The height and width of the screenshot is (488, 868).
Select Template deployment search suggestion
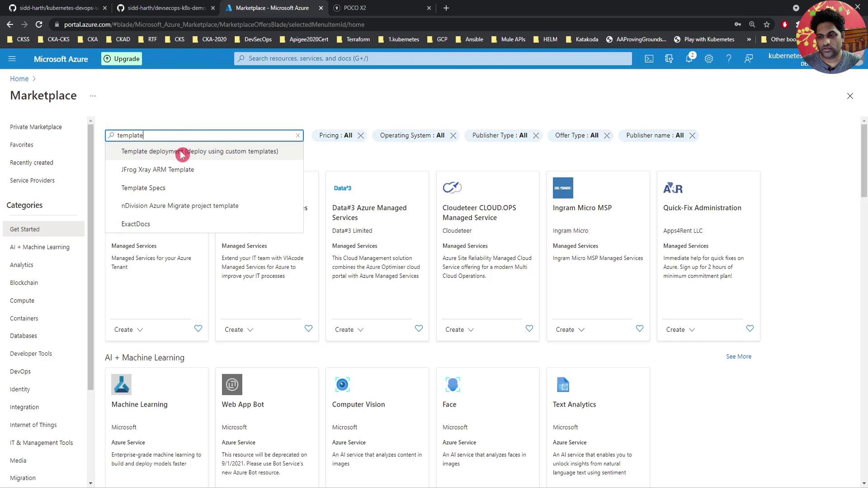coord(199,151)
